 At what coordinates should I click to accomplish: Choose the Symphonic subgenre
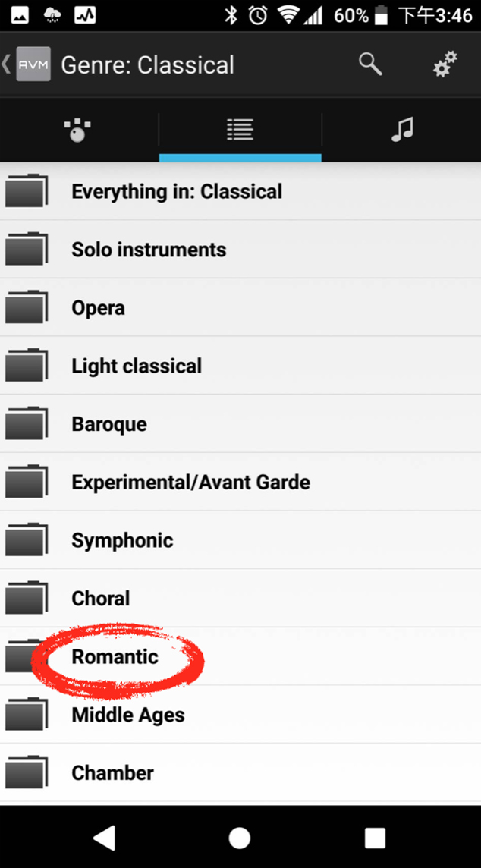tap(240, 539)
